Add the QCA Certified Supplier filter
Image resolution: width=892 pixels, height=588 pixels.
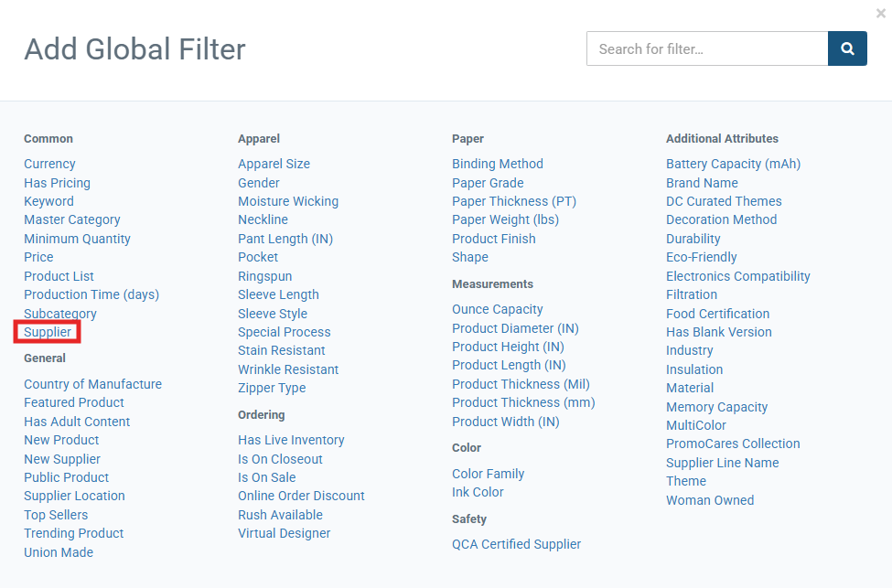coord(517,544)
